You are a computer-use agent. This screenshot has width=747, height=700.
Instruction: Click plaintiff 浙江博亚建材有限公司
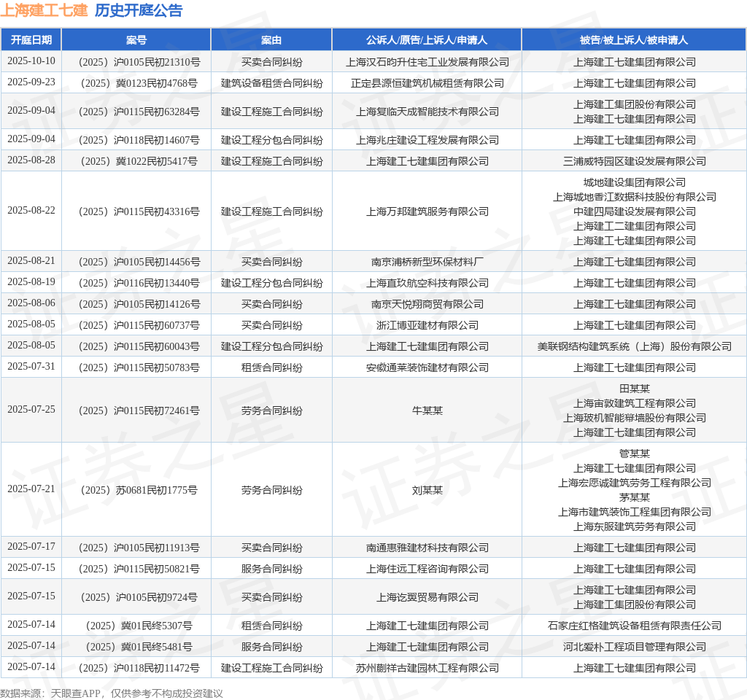pos(427,325)
